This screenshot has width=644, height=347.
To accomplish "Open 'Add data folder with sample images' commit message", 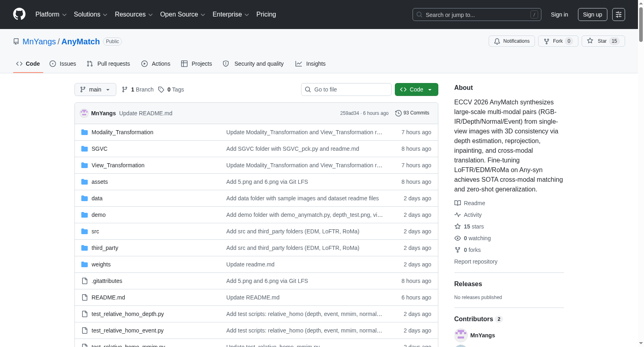I will click(x=302, y=198).
